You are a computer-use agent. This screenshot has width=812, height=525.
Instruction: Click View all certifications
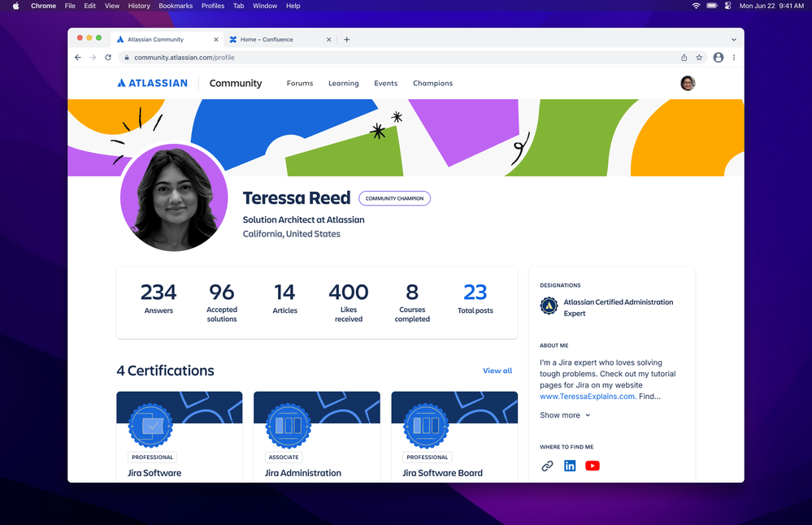(x=497, y=371)
